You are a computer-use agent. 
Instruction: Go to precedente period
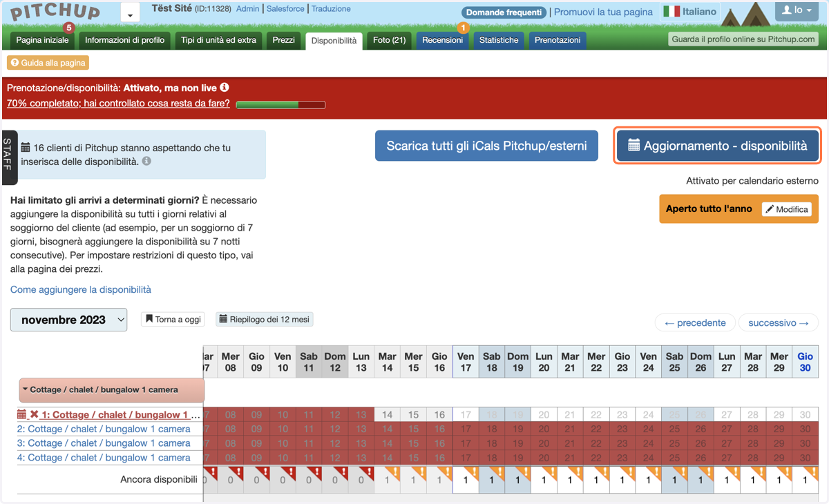(695, 322)
